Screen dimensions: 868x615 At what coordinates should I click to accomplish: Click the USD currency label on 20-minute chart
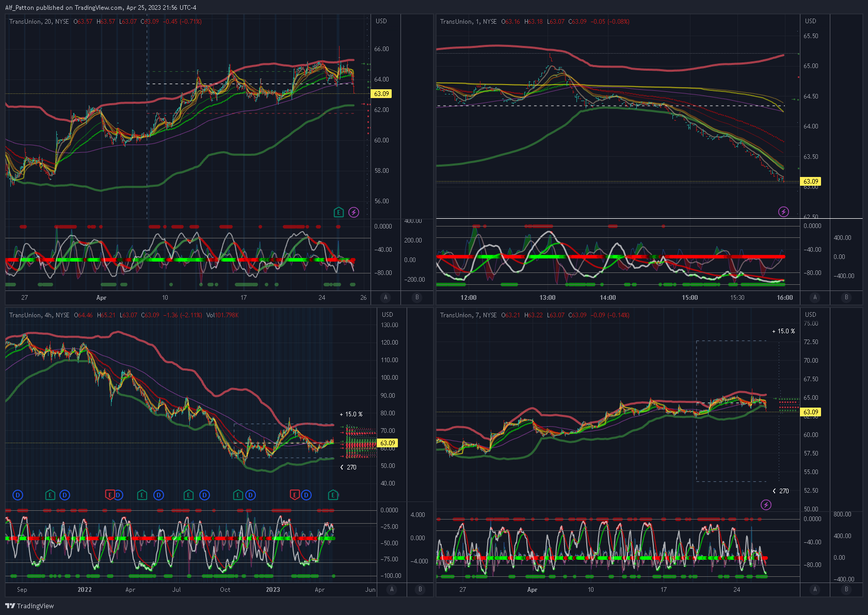tap(381, 21)
